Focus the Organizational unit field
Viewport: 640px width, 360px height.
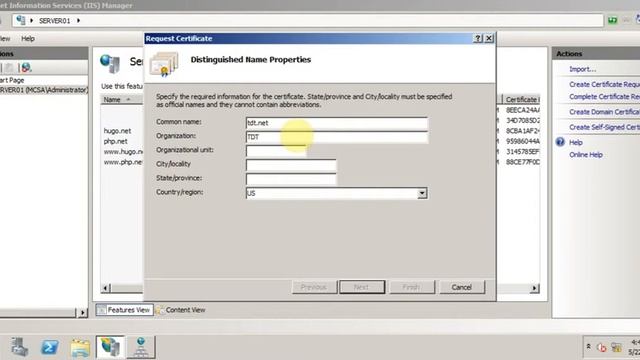coord(276,151)
